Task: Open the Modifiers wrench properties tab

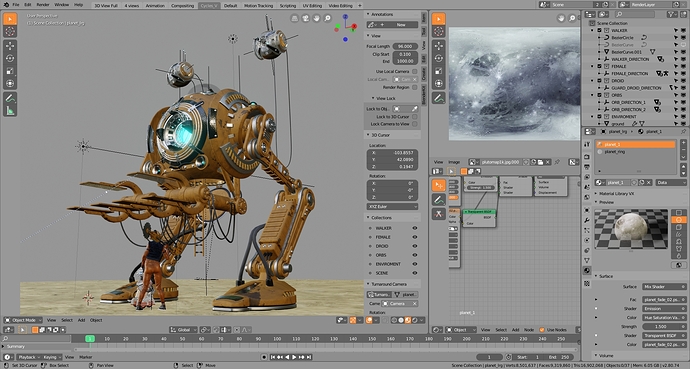Action: pos(587,220)
